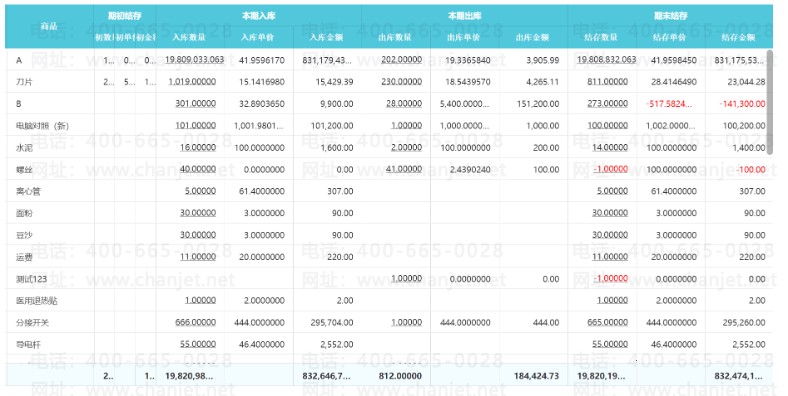The height and width of the screenshot is (396, 788).
Task: Open inbound quantity link 40.00000 for 螺丝
Action: (198, 169)
